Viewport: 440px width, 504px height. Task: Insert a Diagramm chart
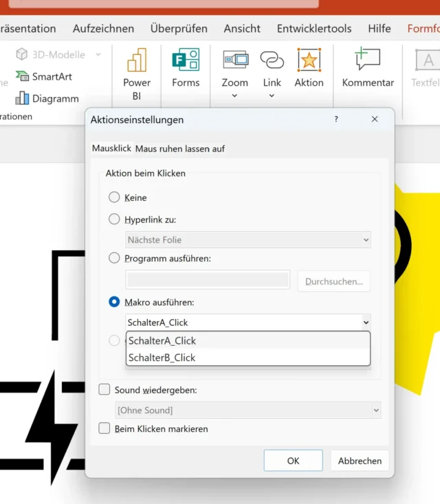click(x=23, y=98)
